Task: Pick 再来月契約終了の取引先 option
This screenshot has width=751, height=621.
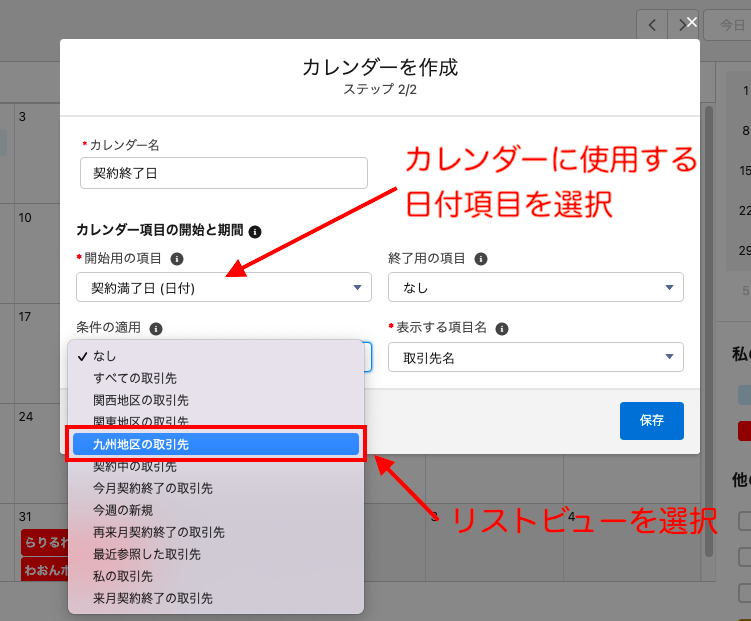Action: click(x=216, y=532)
